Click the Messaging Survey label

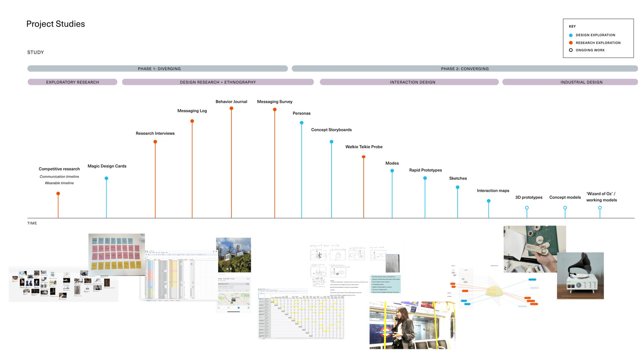tap(275, 101)
